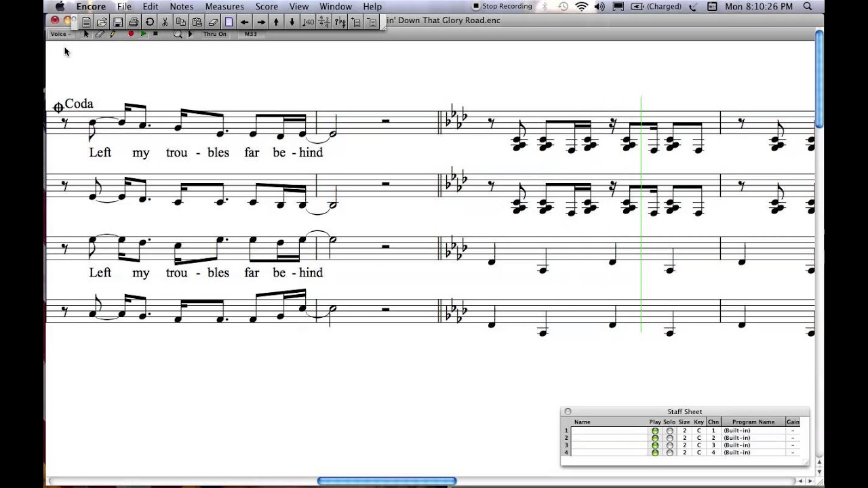Paste with the clipboard icon
868x488 pixels.
197,22
